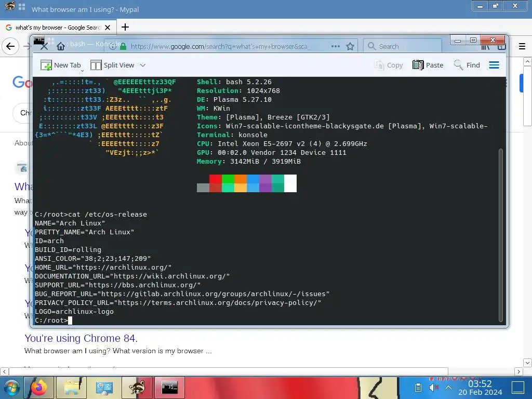
Task: Open a new tab in Mypal browser
Action: [125, 27]
